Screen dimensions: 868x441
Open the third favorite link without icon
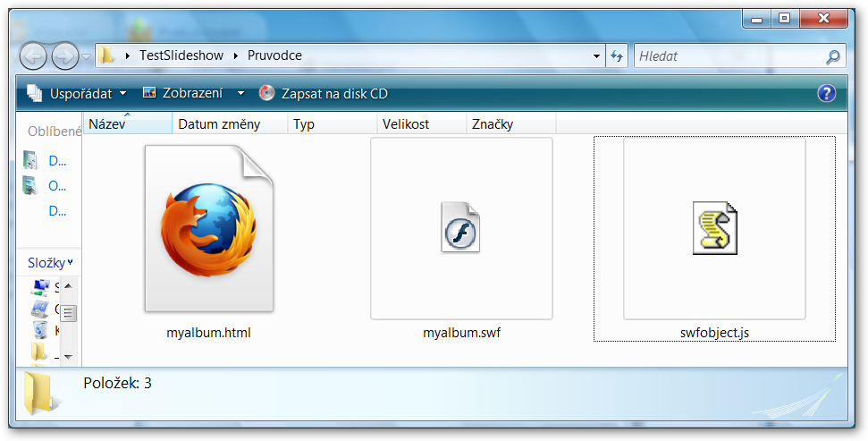pos(57,211)
